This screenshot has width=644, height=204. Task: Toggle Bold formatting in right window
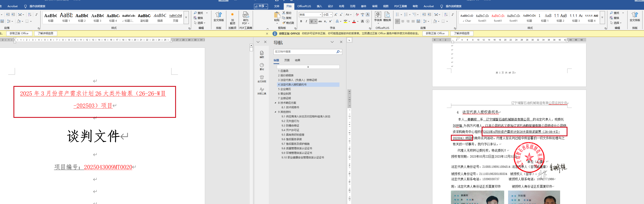pos(301,21)
